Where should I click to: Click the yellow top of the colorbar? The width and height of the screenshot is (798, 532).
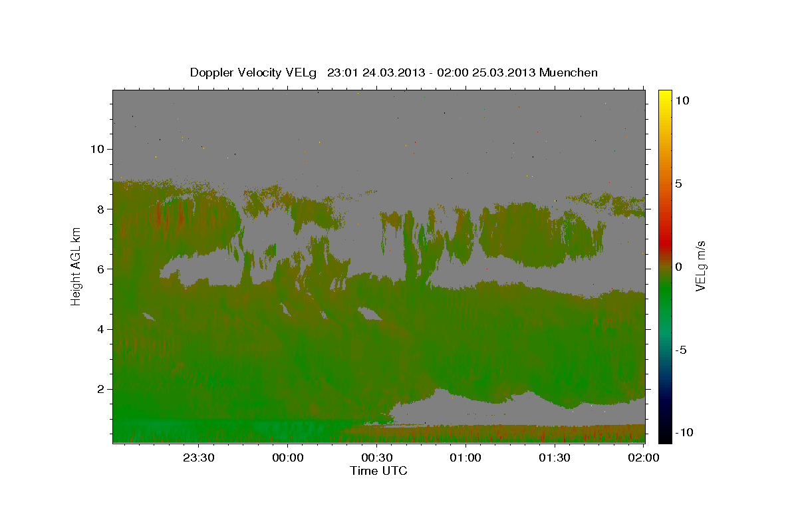tap(664, 94)
